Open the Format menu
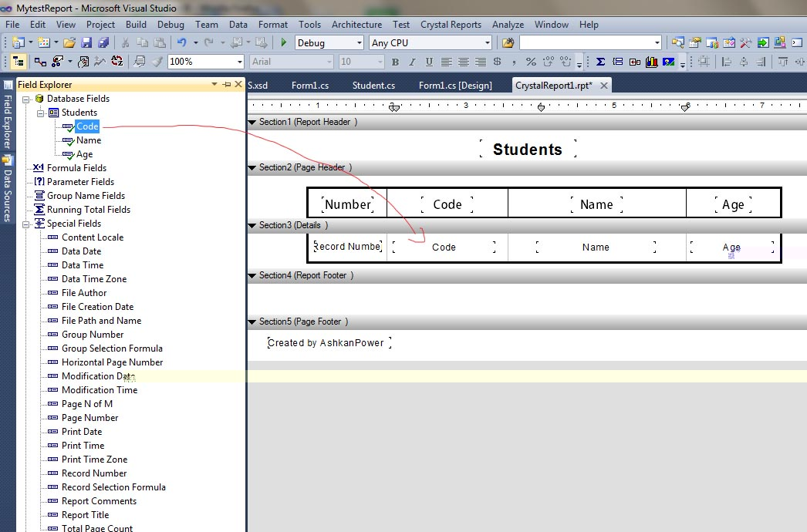807x532 pixels. [273, 24]
